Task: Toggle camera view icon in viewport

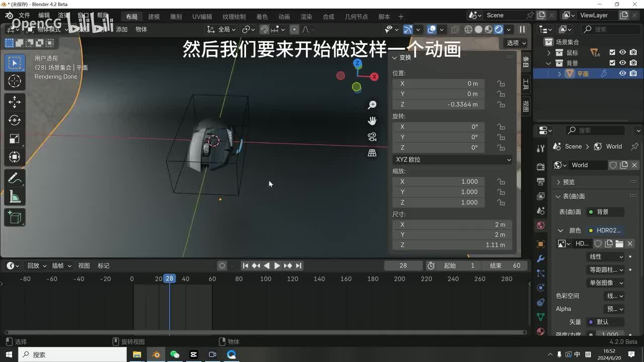Action: (x=372, y=137)
